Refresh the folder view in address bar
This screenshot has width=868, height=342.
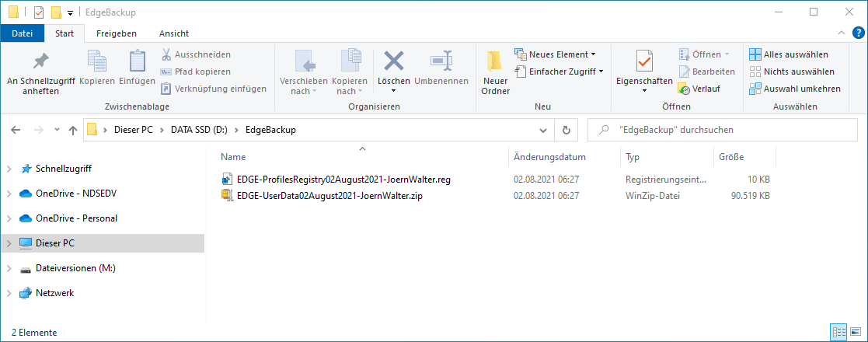pyautogui.click(x=566, y=130)
